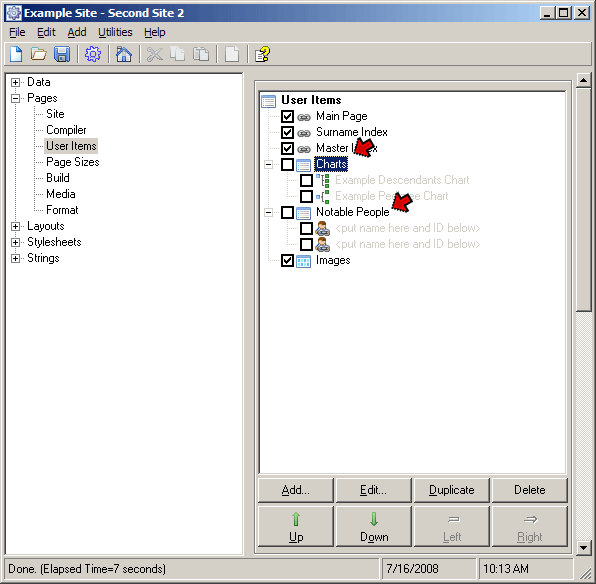Click the Duplicate button
The height and width of the screenshot is (584, 596).
(x=452, y=490)
